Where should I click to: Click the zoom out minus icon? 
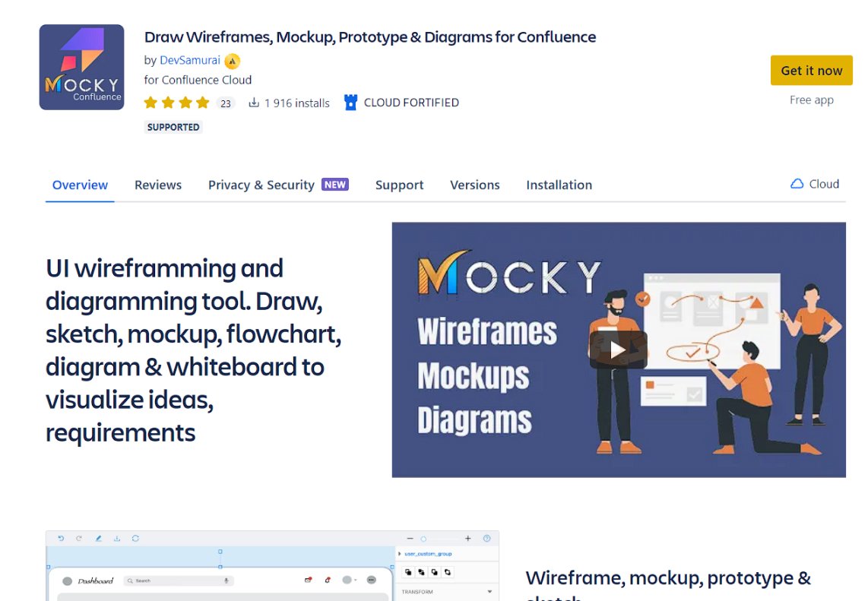[410, 539]
